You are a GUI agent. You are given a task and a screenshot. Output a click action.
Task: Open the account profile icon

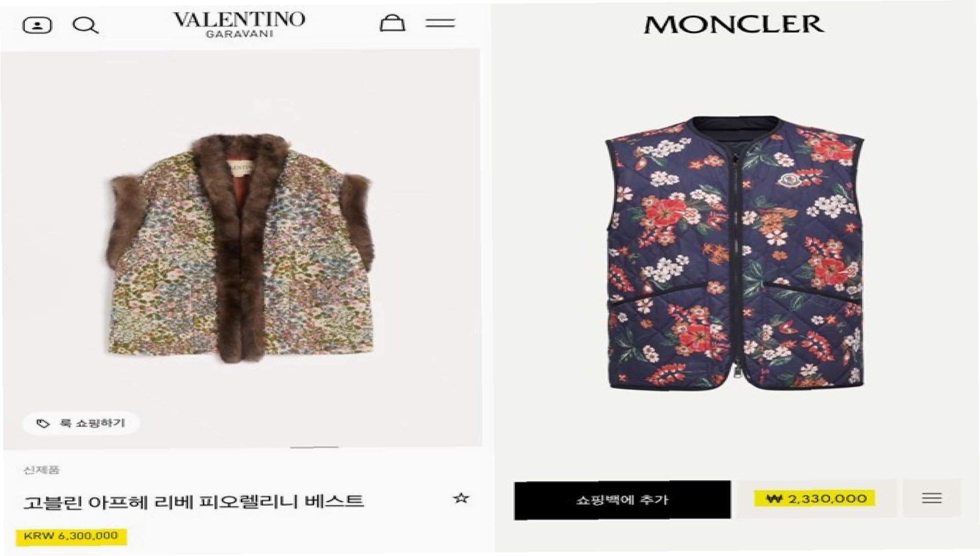click(x=37, y=25)
